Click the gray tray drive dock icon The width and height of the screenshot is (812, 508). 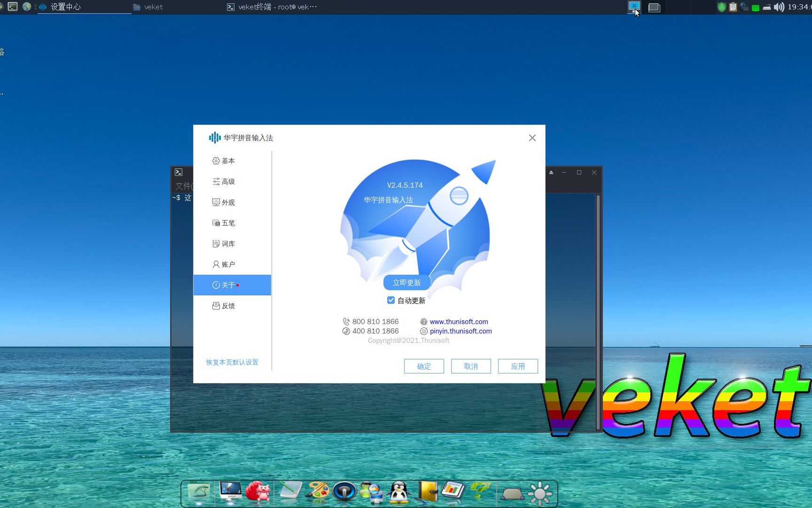(x=512, y=494)
